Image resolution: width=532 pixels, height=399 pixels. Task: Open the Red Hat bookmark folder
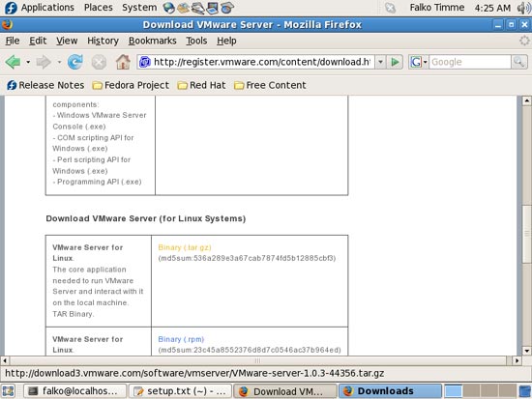[x=201, y=85]
